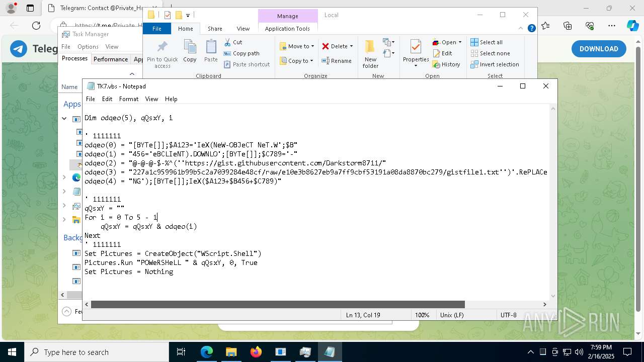Create a New folder from ribbon
644x362 pixels.
[370, 54]
